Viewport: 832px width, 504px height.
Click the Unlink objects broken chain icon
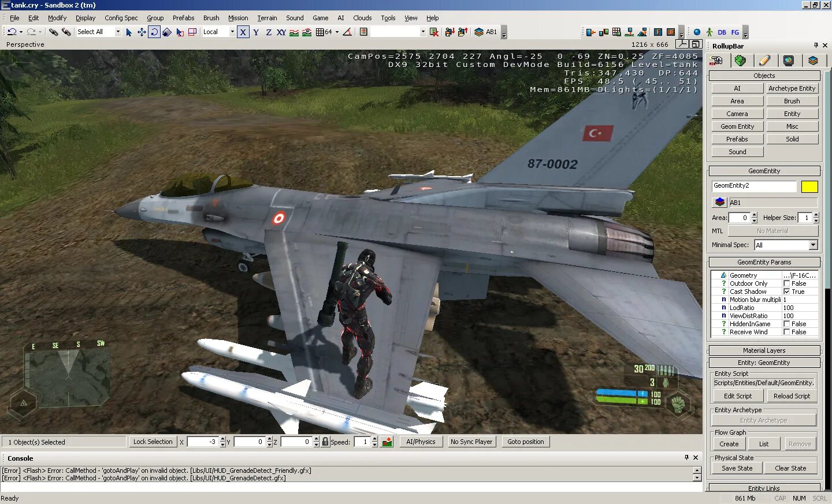pos(66,32)
